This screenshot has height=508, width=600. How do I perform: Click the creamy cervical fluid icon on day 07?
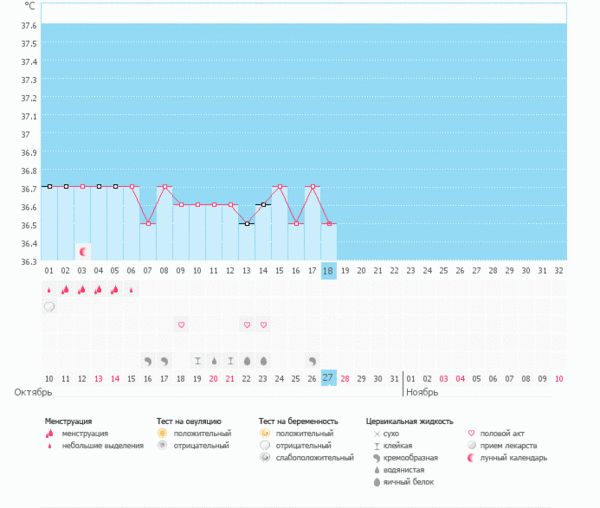coord(148,360)
